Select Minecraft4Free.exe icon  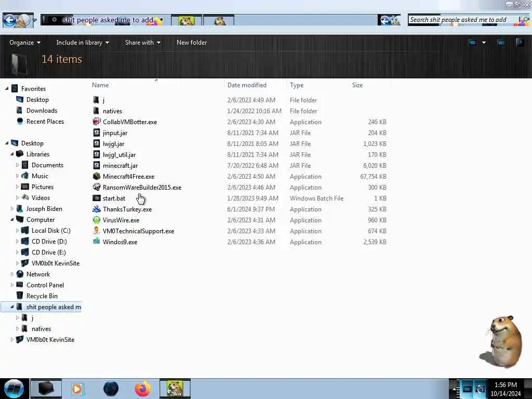coord(96,176)
